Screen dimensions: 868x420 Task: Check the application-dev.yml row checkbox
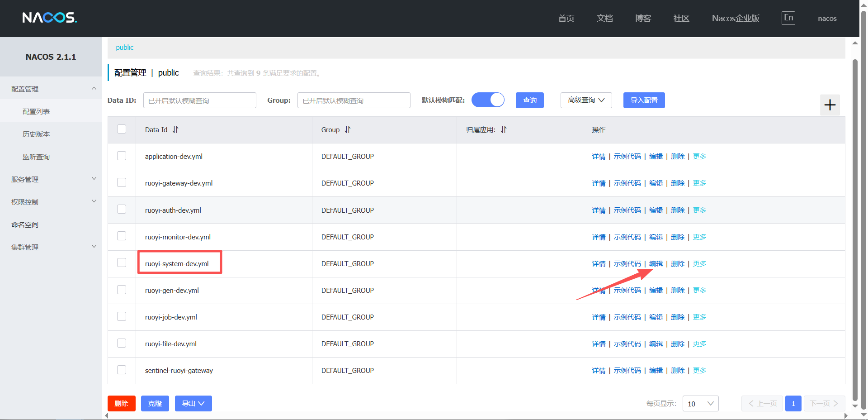tap(122, 156)
